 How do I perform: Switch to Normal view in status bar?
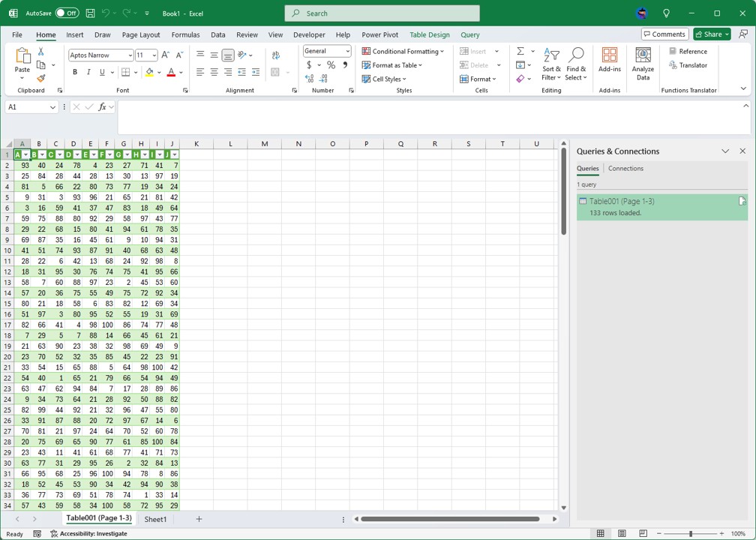tap(600, 533)
